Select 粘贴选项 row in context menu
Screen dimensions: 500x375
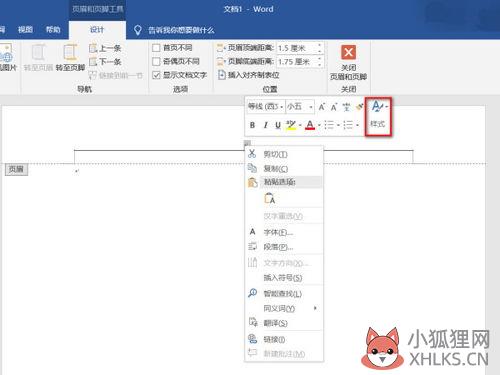pos(284,182)
